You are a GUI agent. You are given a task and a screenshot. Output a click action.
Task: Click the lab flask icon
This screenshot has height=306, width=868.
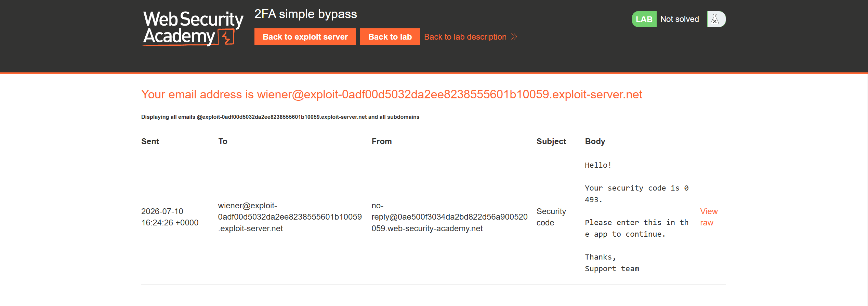click(715, 19)
